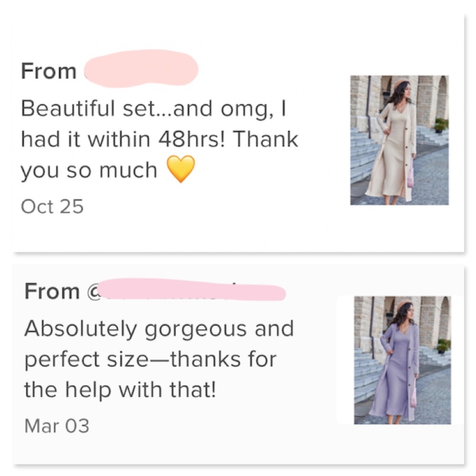This screenshot has width=476, height=476.
Task: Click the Oct 25 review date
Action: [52, 207]
